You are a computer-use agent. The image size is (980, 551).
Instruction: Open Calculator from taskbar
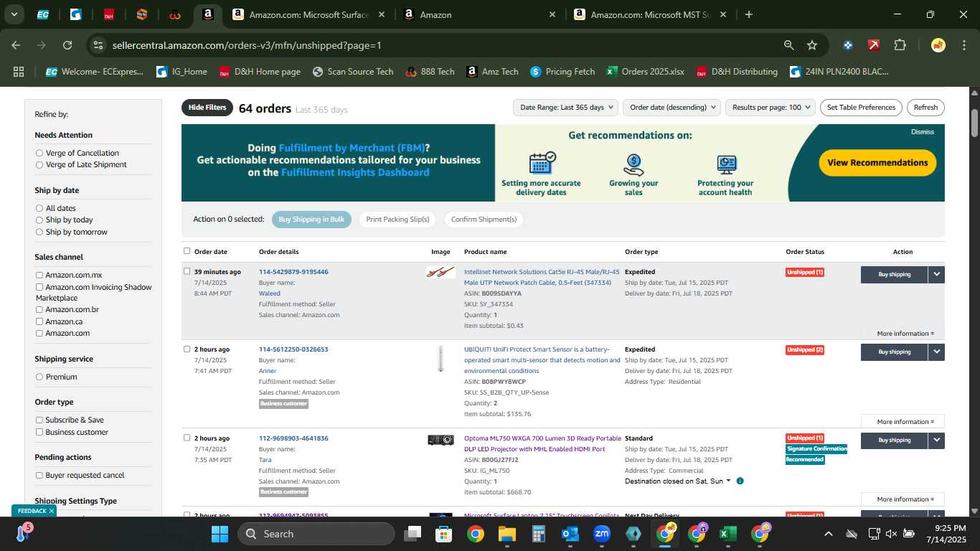[539, 534]
